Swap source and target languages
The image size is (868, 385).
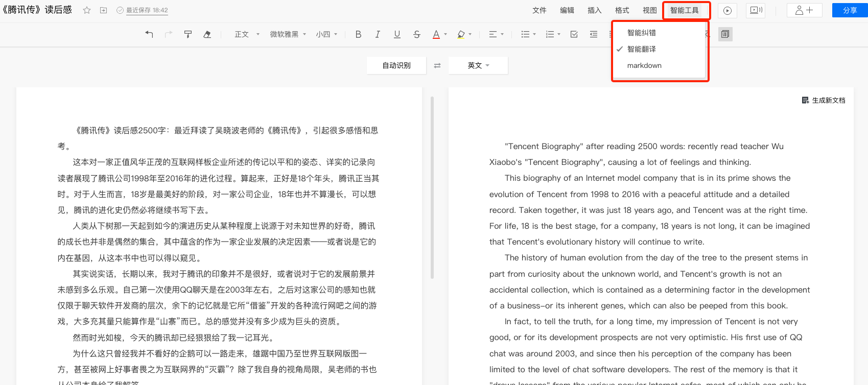tap(437, 65)
